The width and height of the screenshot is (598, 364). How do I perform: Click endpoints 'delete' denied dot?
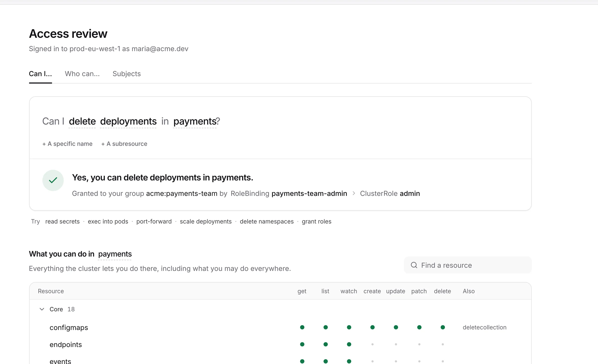pos(443,344)
